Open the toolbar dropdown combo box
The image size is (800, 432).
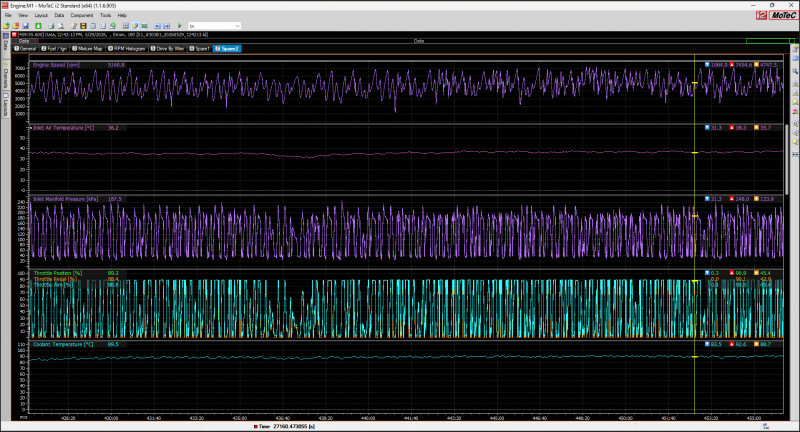pyautogui.click(x=214, y=26)
